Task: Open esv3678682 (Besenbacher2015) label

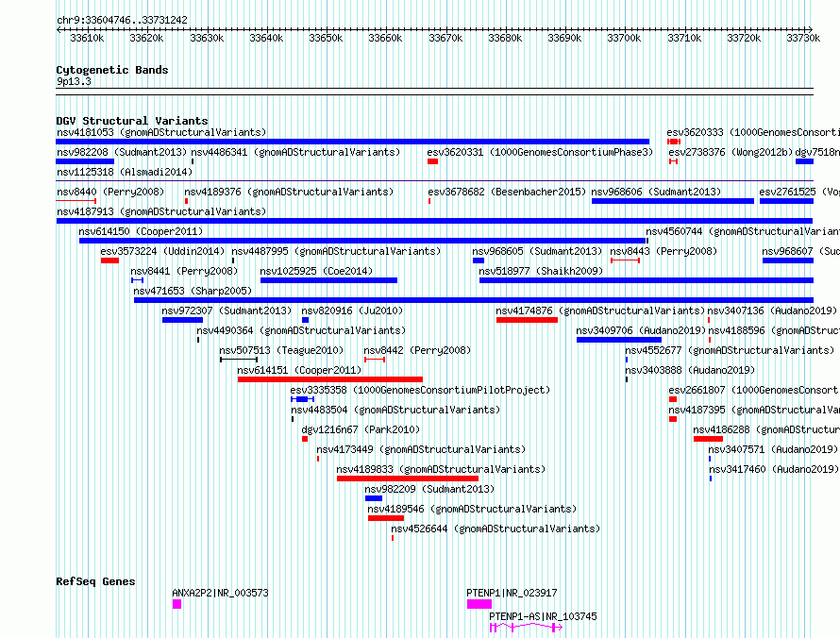Action: coord(507,192)
